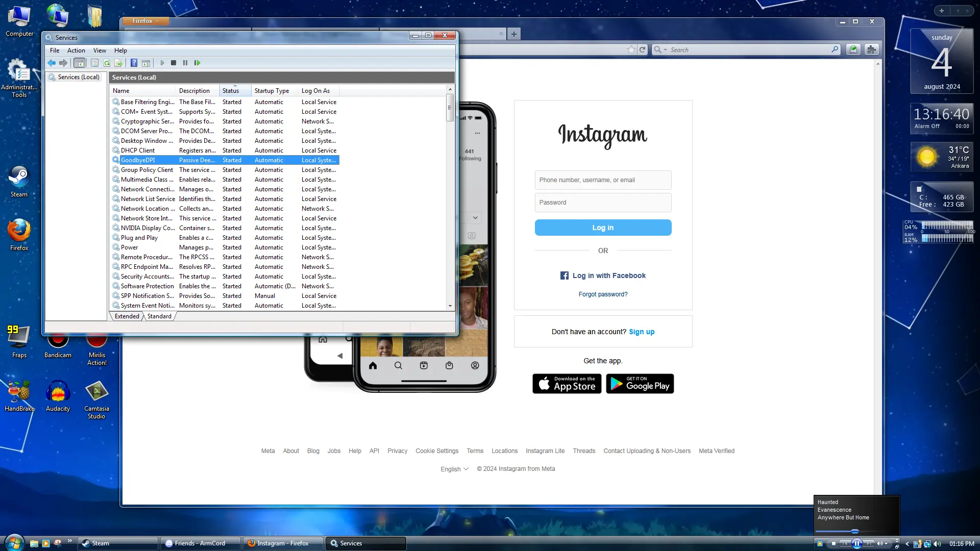Click Download on the App Store badge
Image resolution: width=980 pixels, height=551 pixels.
coord(567,384)
